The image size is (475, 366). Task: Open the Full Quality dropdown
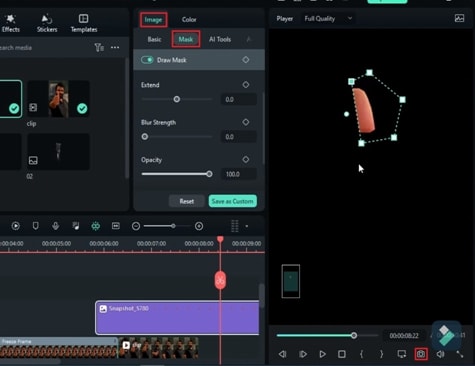point(328,19)
